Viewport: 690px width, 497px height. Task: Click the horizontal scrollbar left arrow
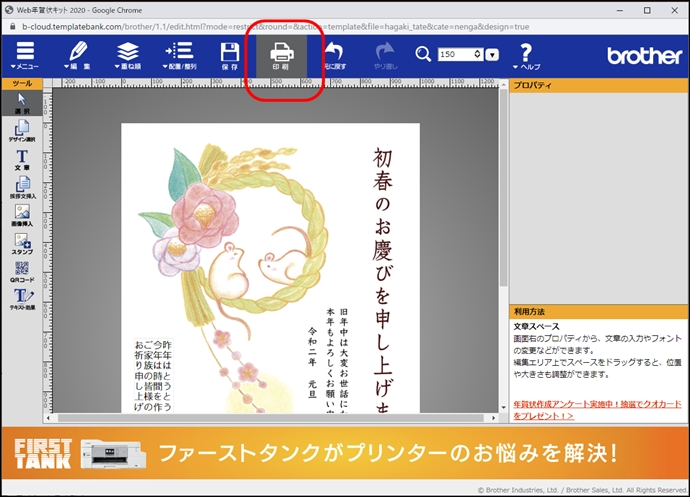tap(48, 418)
